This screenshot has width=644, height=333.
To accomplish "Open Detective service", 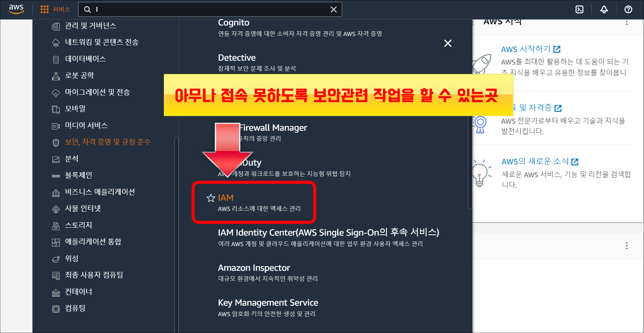I will pyautogui.click(x=237, y=58).
